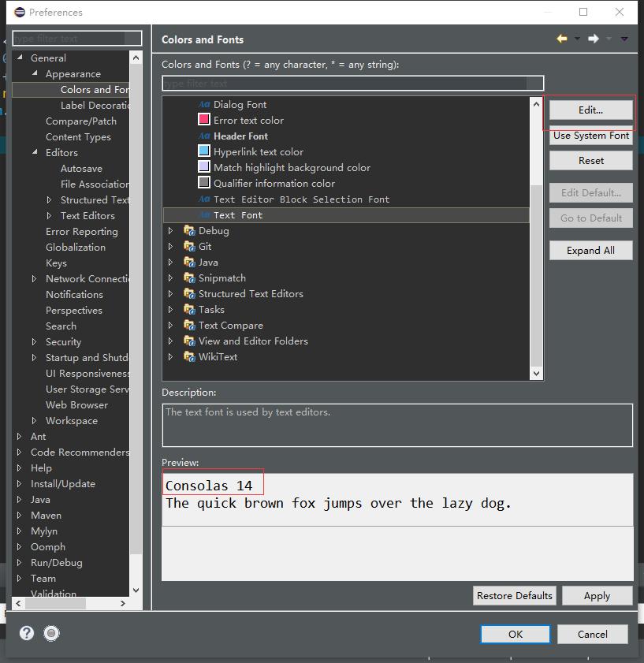
Task: Click left tree horizontal scroll-left arrow
Action: click(x=19, y=603)
